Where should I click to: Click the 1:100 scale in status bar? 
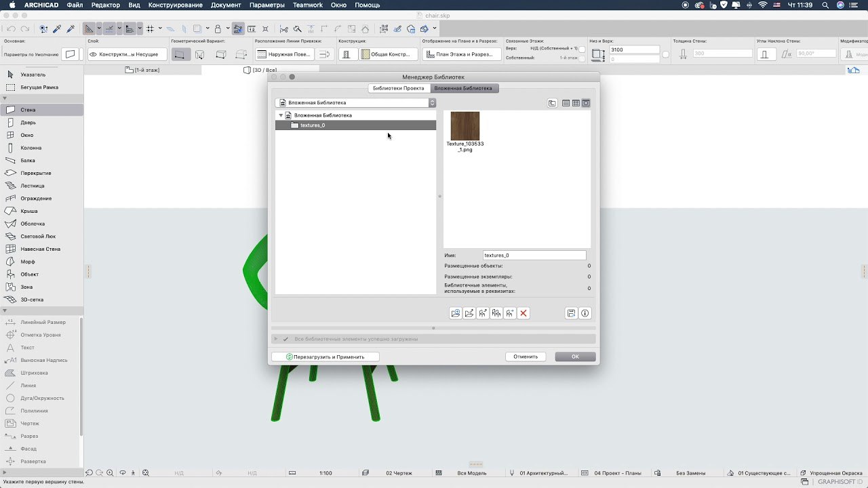pyautogui.click(x=325, y=473)
